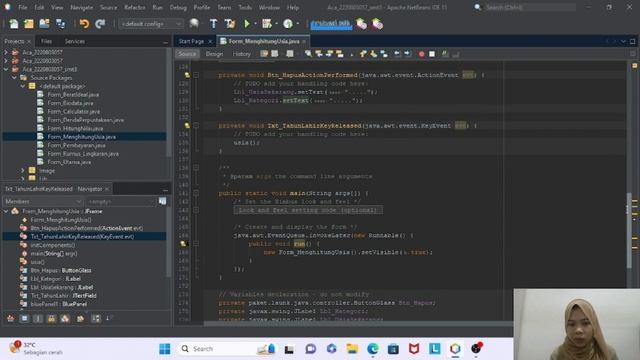The height and width of the screenshot is (360, 640).
Task: Click the Find Selection magnifier icon in editor toolbar
Action: (x=308, y=54)
